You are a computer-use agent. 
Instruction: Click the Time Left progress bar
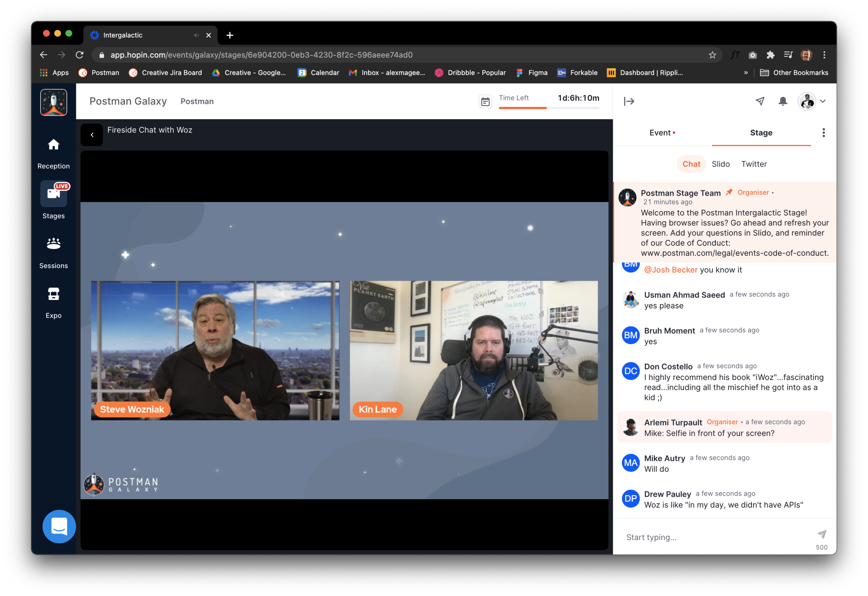coord(549,108)
